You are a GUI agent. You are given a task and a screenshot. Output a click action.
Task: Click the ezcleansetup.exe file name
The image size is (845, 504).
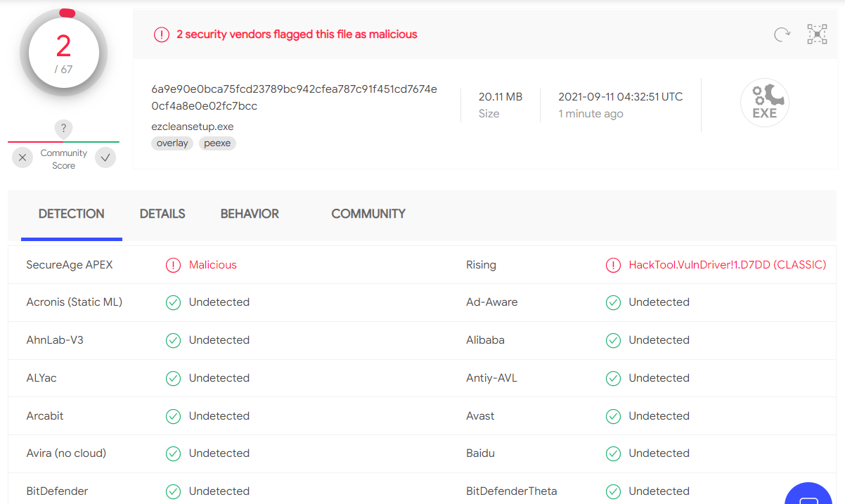click(193, 127)
